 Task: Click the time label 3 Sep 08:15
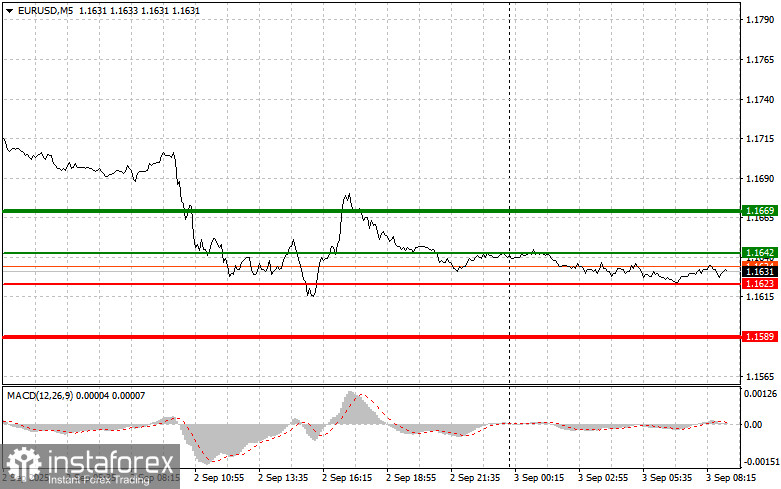coord(731,478)
